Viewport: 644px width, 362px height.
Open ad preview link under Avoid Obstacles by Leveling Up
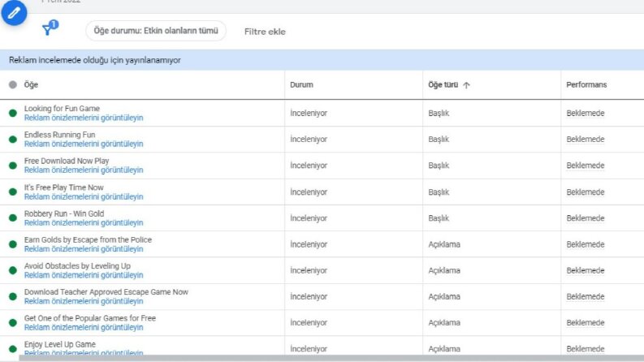tap(84, 275)
